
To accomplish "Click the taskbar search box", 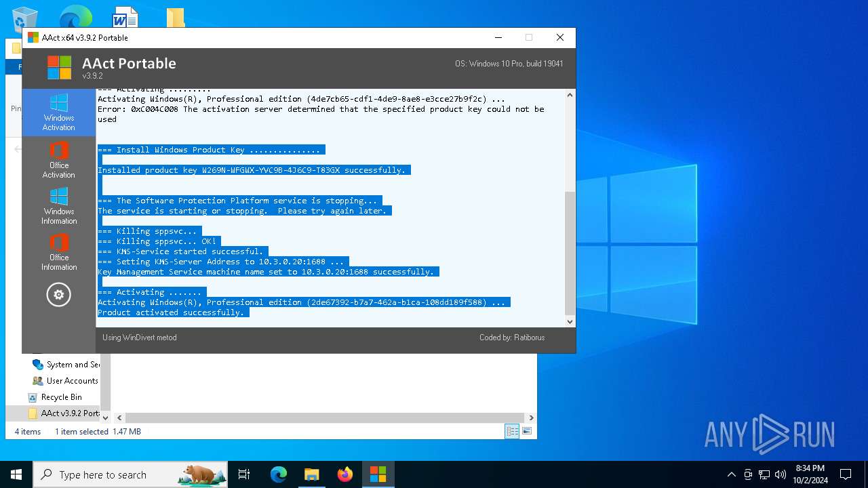I will coord(130,474).
